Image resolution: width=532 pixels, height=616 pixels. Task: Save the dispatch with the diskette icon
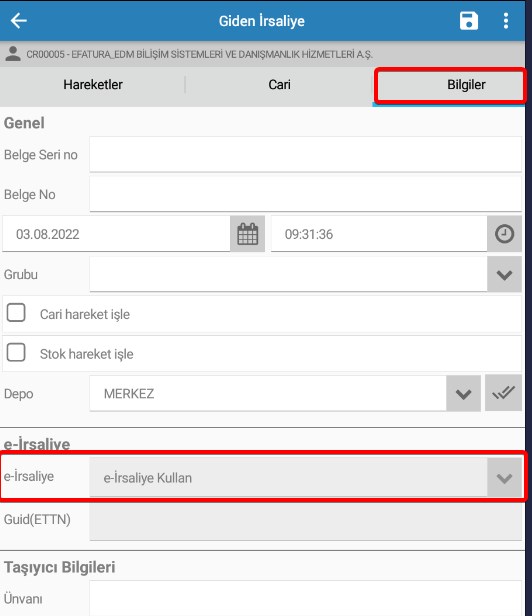pos(468,20)
